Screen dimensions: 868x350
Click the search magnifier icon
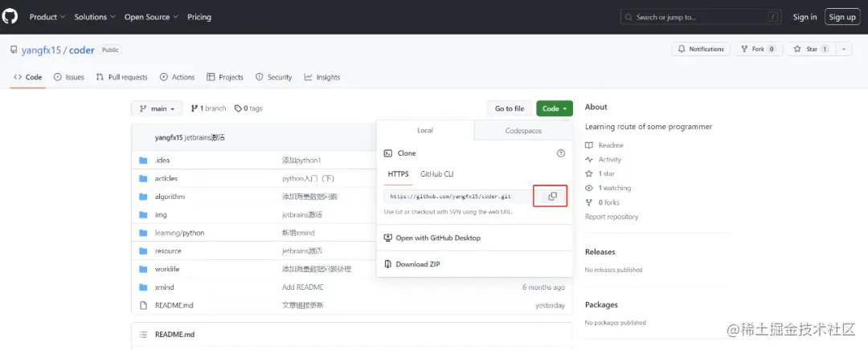(628, 17)
